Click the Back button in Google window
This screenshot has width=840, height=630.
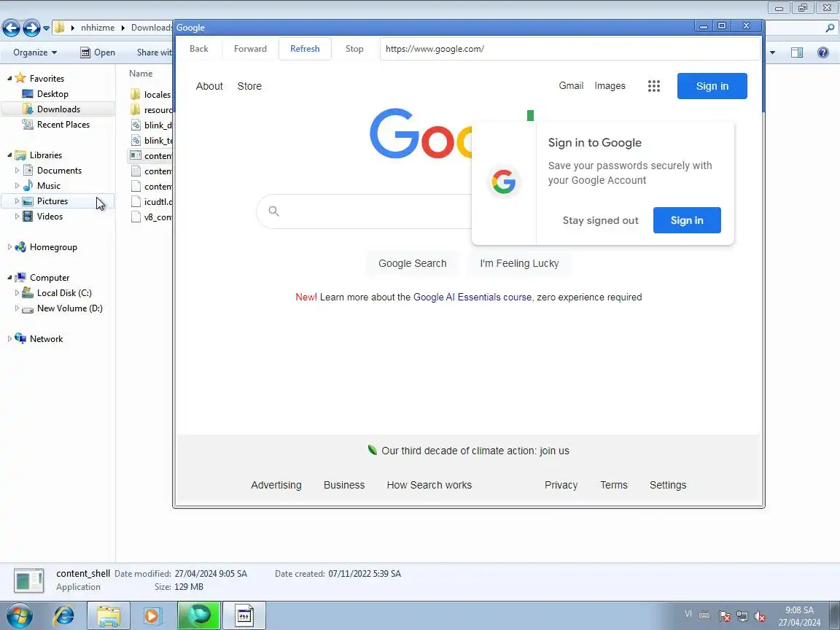click(x=199, y=49)
